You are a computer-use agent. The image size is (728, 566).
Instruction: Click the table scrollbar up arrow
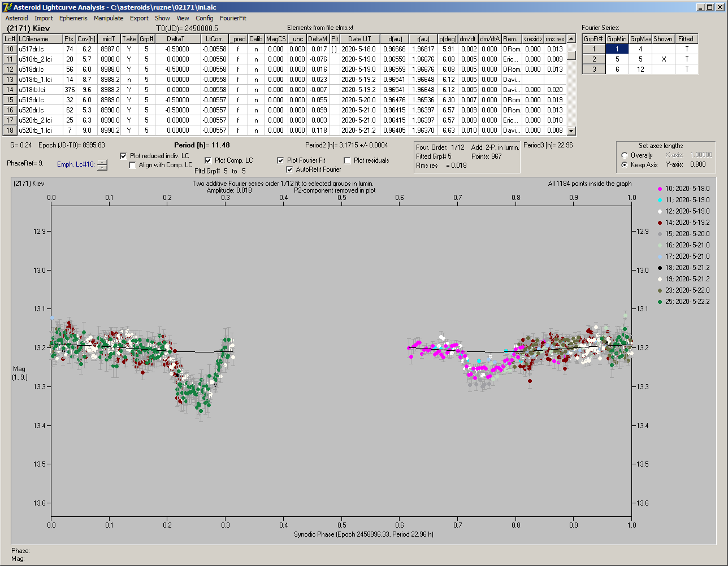pyautogui.click(x=571, y=38)
